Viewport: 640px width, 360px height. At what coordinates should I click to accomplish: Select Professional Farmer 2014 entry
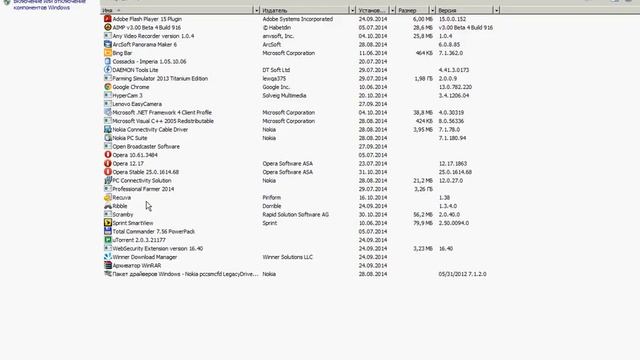coord(143,189)
